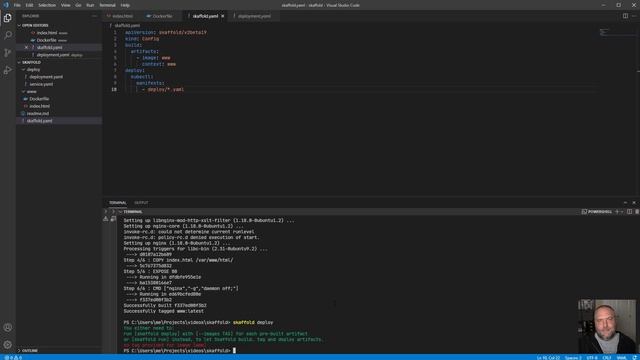Open the Accounts icon in activity bar

[x=8, y=327]
